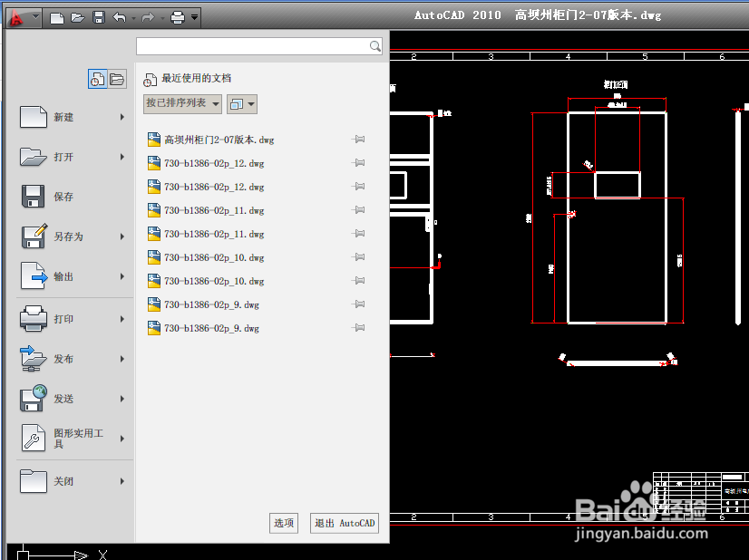This screenshot has height=560, width=749.
Task: Expand the 另存为 submenu arrow
Action: pyautogui.click(x=122, y=237)
